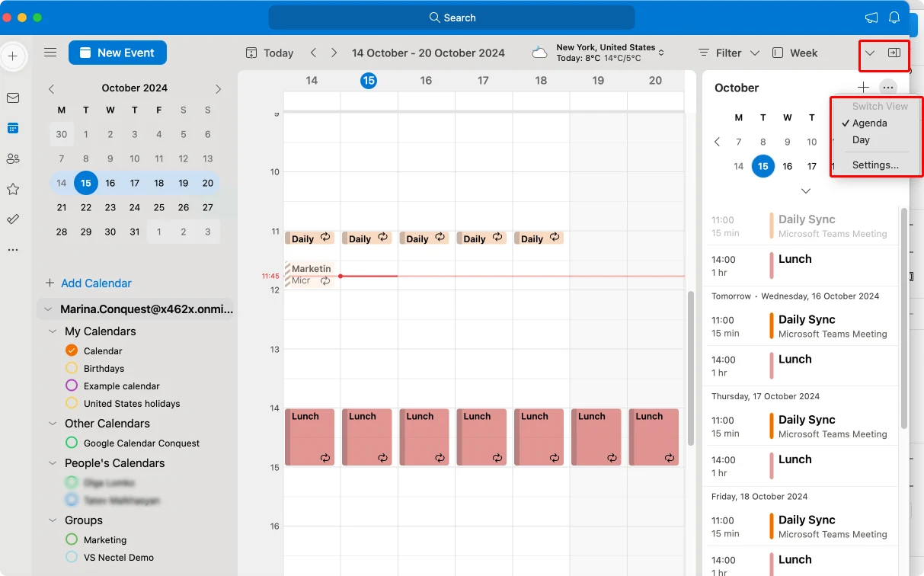Viewport: 924px width, 576px height.
Task: Open Favorites star in sidebar
Action: tap(13, 189)
